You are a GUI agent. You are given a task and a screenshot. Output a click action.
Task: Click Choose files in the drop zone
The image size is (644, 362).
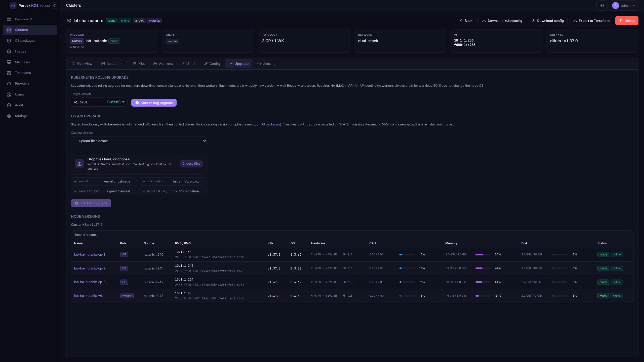(x=191, y=164)
